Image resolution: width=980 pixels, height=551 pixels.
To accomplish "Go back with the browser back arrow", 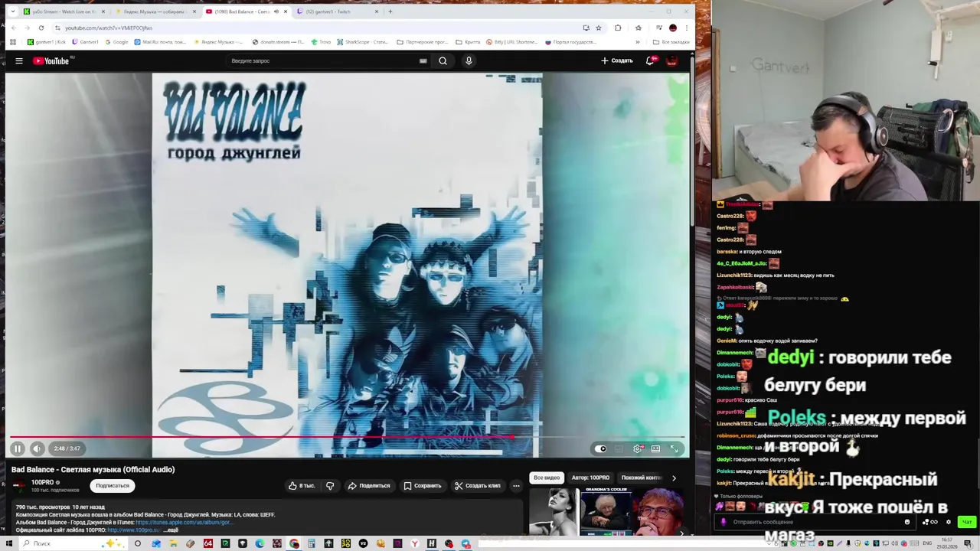I will point(13,28).
